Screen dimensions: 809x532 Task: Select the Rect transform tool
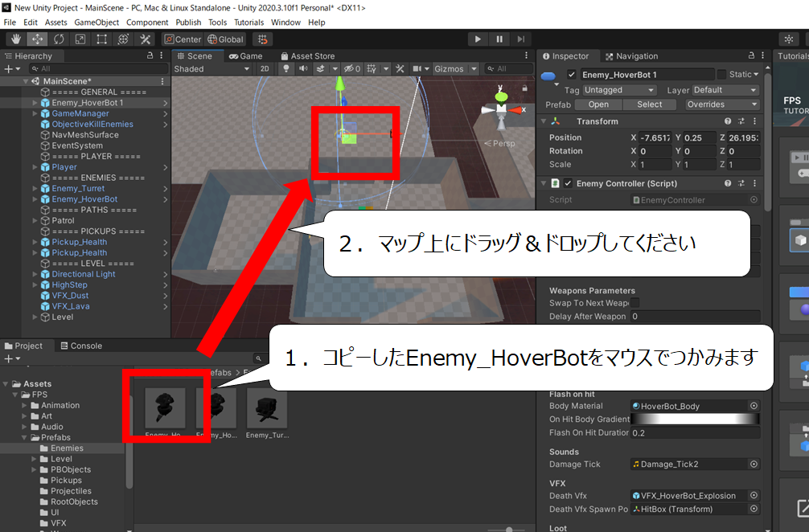click(x=101, y=39)
